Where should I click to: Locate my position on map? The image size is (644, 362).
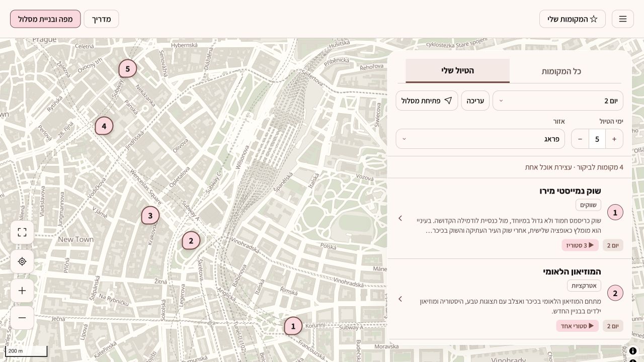click(22, 261)
